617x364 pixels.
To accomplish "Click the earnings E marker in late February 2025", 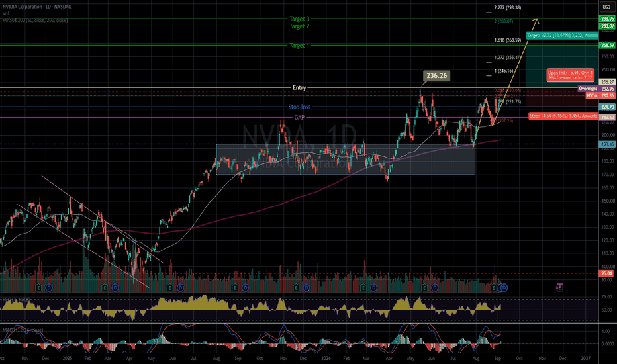I will (105, 288).
